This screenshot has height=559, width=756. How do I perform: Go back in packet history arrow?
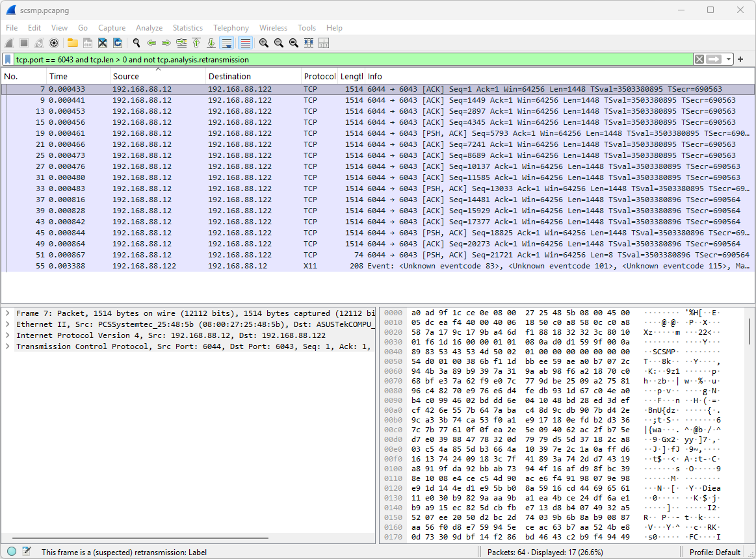[151, 43]
